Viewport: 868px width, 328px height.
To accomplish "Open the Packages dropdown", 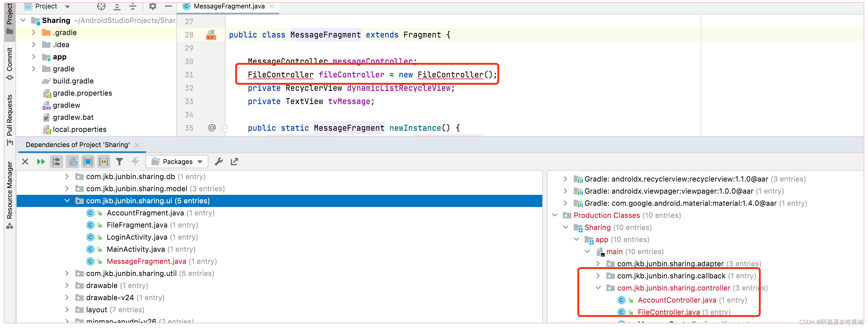I will (x=177, y=162).
